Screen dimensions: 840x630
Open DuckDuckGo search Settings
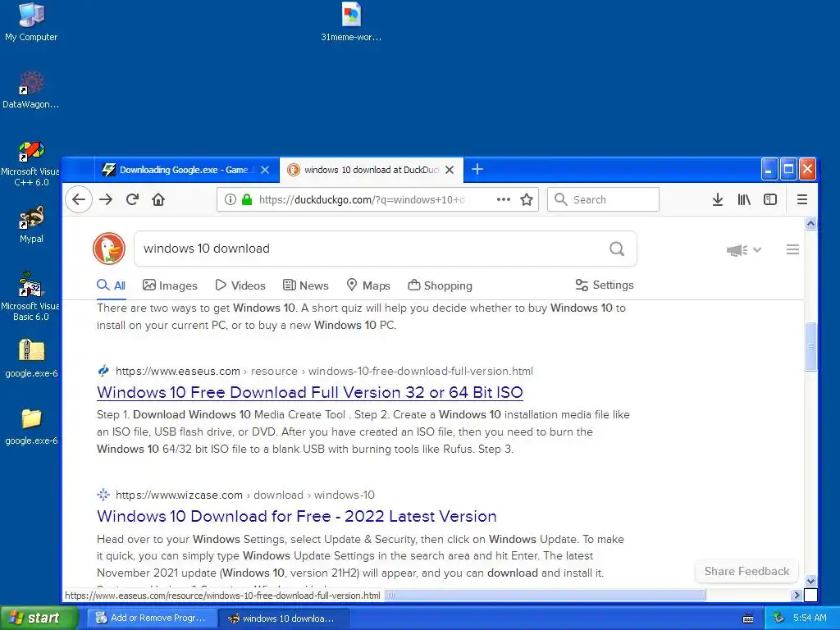pos(605,285)
